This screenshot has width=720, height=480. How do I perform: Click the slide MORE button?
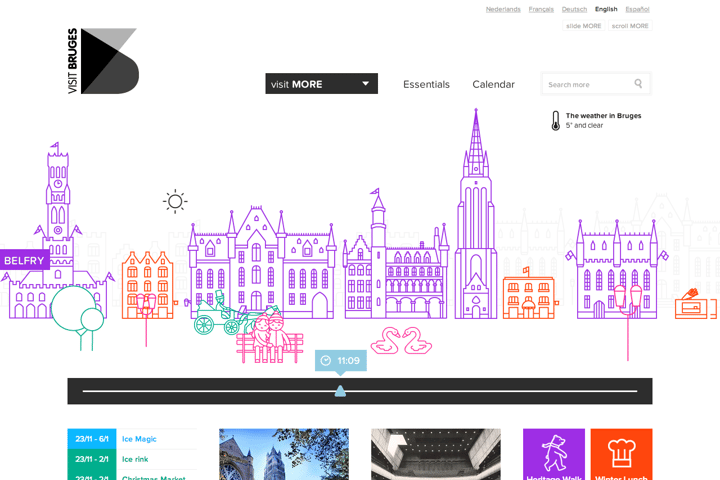pyautogui.click(x=584, y=26)
